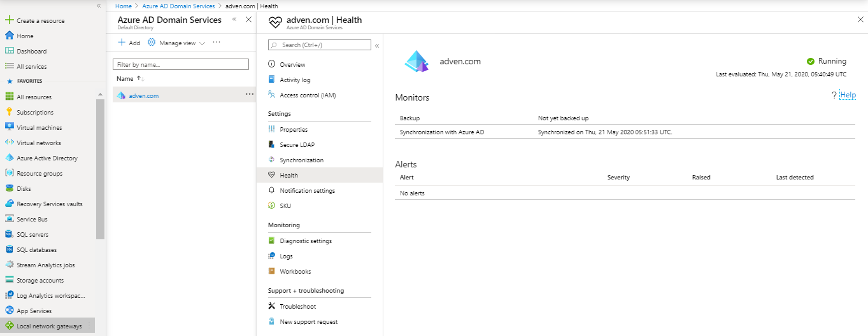Open Virtual networks in favorites
The height and width of the screenshot is (336, 868).
point(39,143)
